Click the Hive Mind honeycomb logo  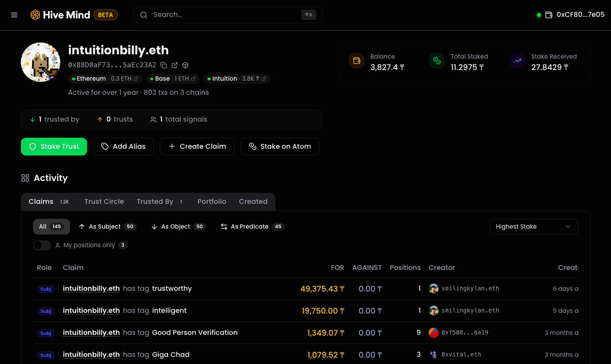[x=35, y=15]
